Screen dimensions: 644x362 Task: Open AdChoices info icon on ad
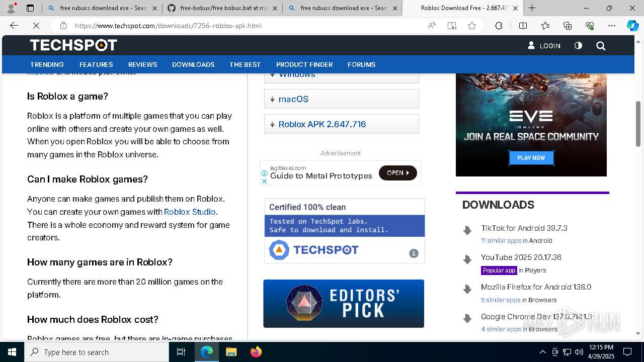(x=264, y=173)
